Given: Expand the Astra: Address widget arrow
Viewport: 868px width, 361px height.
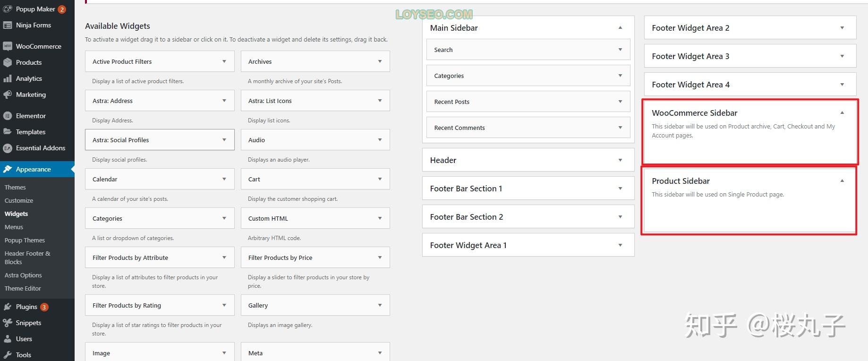Looking at the screenshot, I should [x=224, y=101].
